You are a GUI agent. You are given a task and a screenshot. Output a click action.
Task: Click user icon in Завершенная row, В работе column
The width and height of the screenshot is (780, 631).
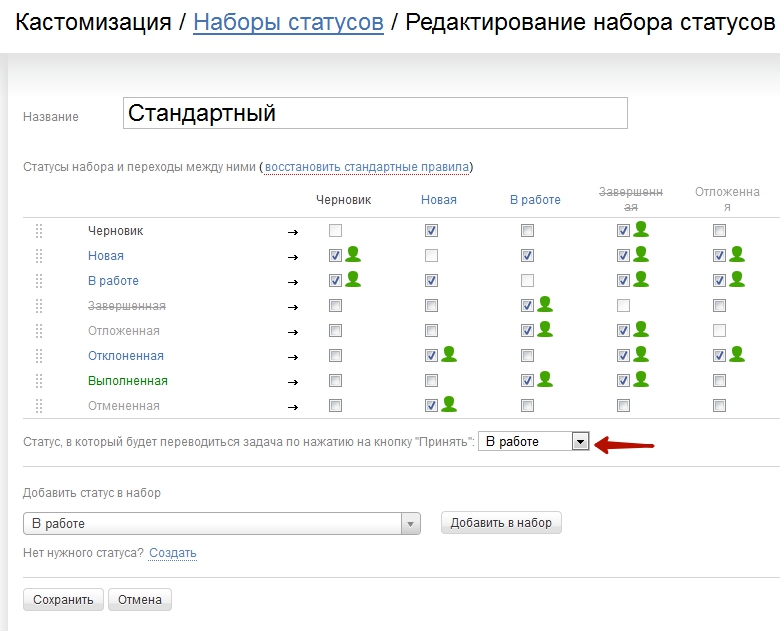pos(545,305)
